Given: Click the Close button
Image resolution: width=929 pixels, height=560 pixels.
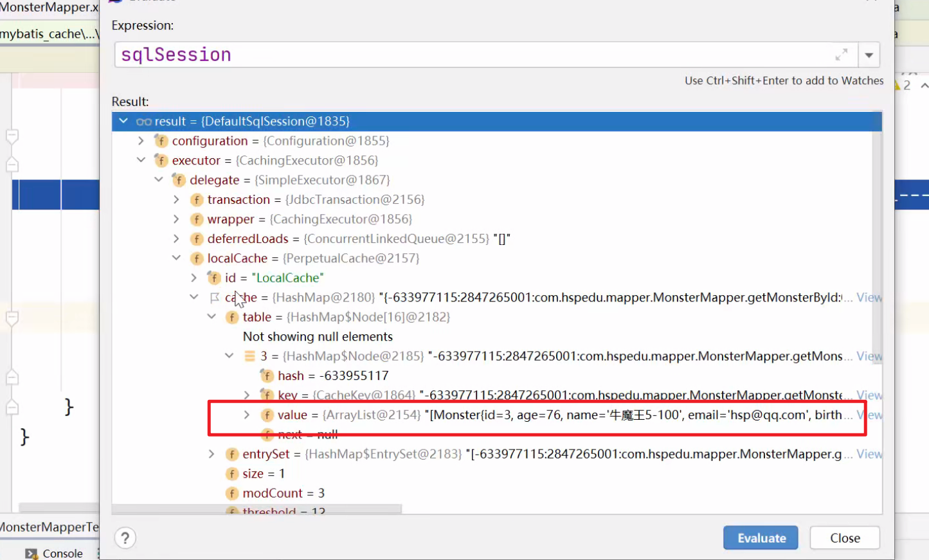Looking at the screenshot, I should tap(845, 538).
